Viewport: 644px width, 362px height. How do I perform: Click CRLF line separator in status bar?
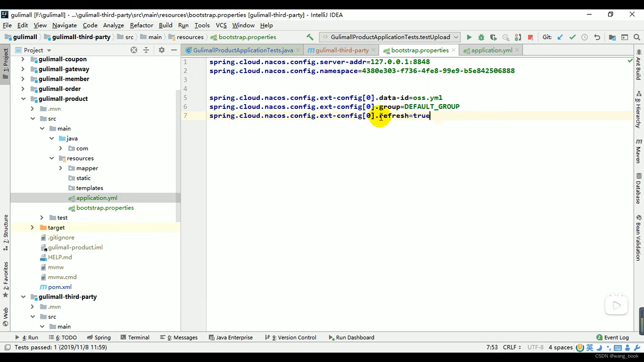click(x=512, y=347)
